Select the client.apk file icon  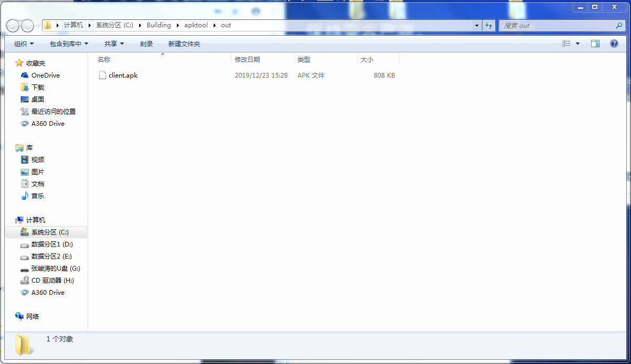pyautogui.click(x=102, y=76)
